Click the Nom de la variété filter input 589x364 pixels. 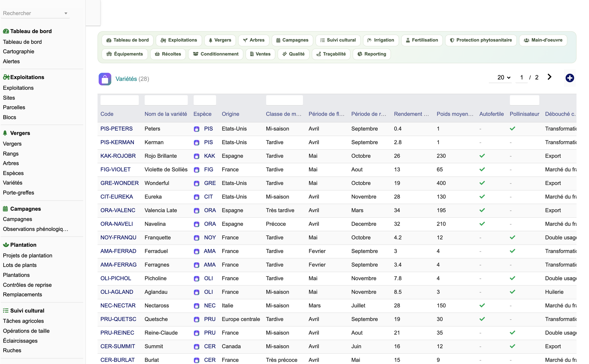pos(166,100)
